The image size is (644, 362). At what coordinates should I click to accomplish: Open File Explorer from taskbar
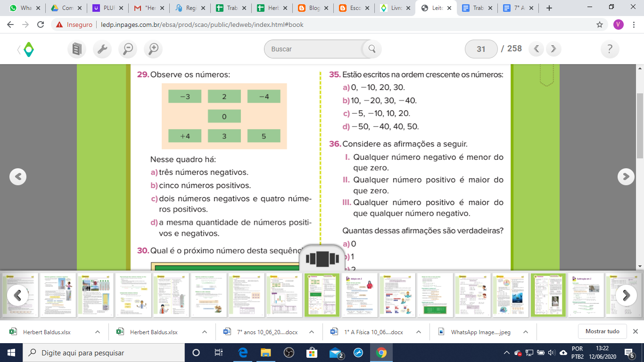pyautogui.click(x=266, y=353)
